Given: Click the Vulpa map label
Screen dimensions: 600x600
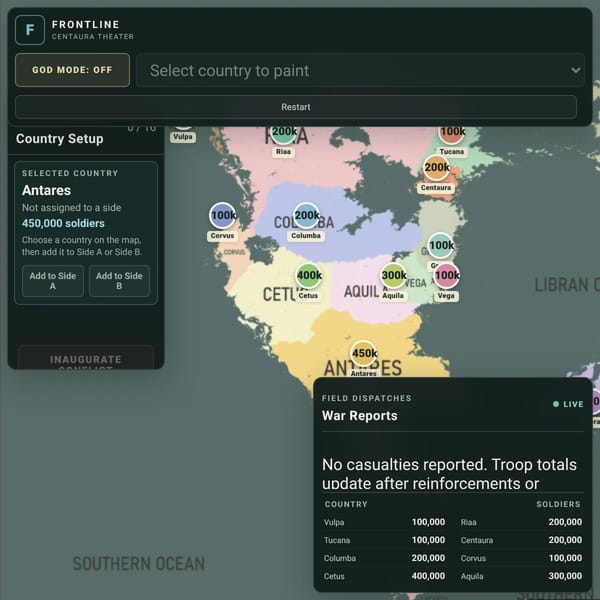Looking at the screenshot, I should [x=183, y=137].
